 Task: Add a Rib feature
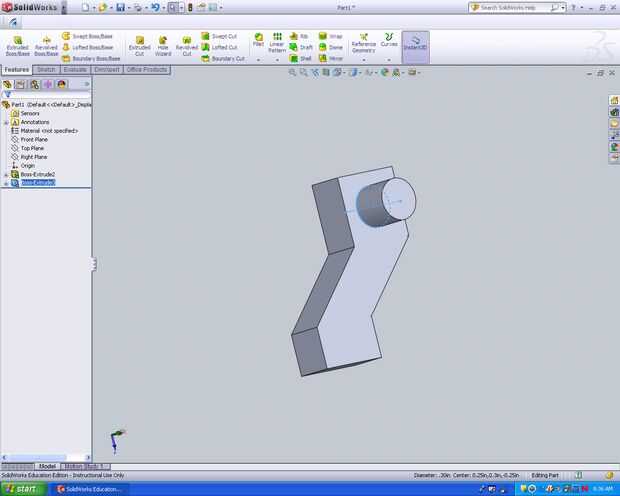tap(299, 36)
